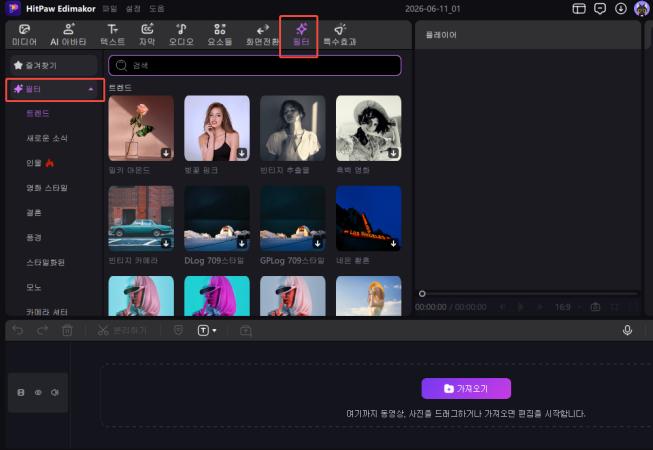
Task: Start voice recording with microphone icon
Action: coord(627,330)
